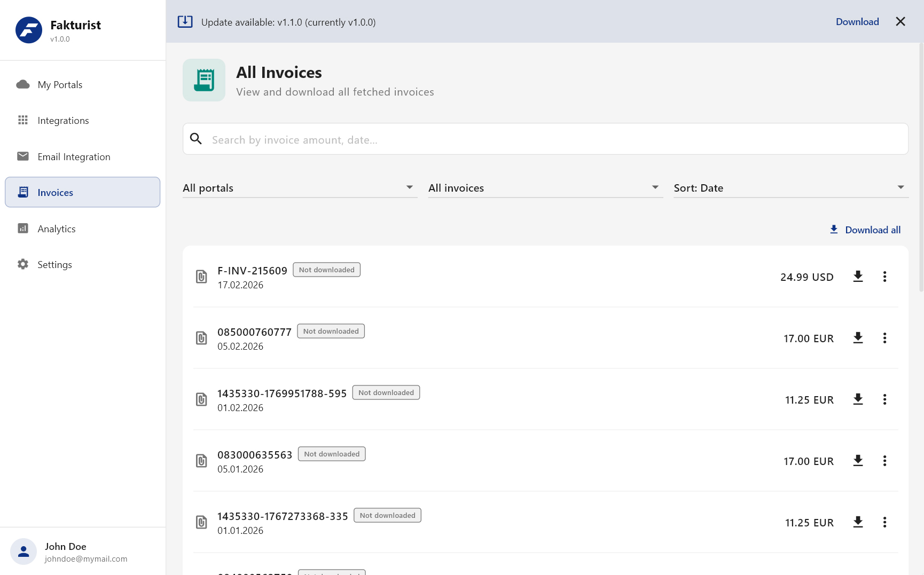The image size is (924, 575).
Task: Click attachment icon of invoice F-INV-215609
Action: 201,277
